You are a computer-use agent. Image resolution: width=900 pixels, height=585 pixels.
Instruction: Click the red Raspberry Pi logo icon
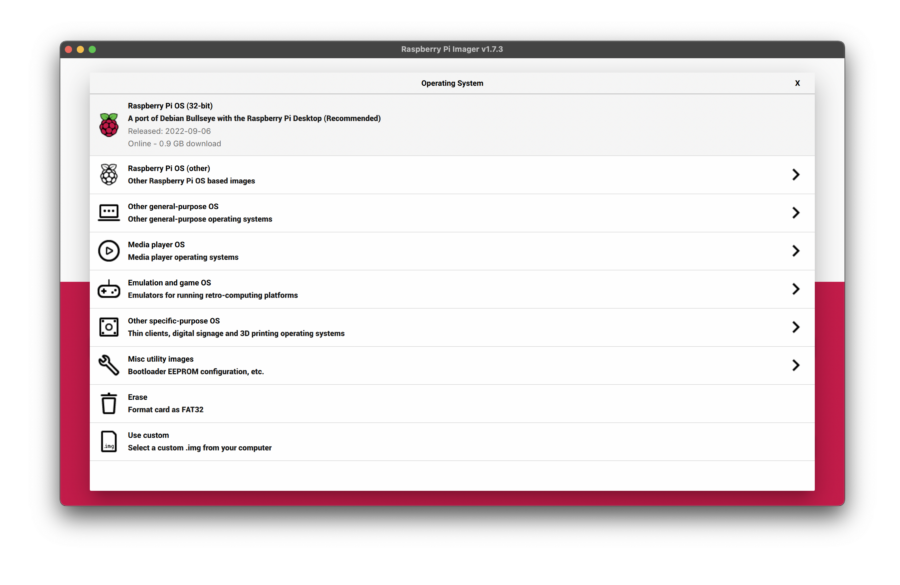click(x=108, y=125)
